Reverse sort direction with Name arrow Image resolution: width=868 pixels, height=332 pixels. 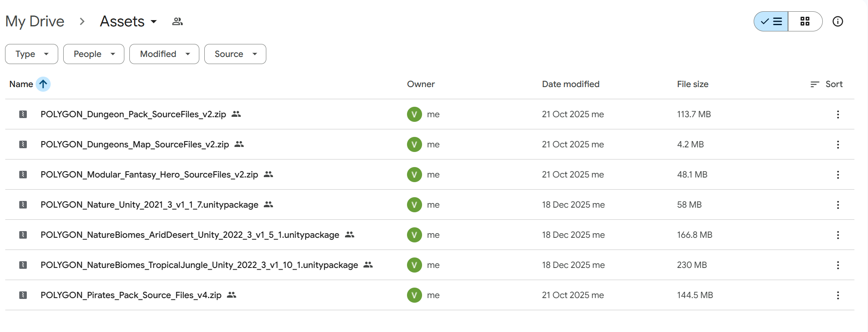click(x=43, y=84)
